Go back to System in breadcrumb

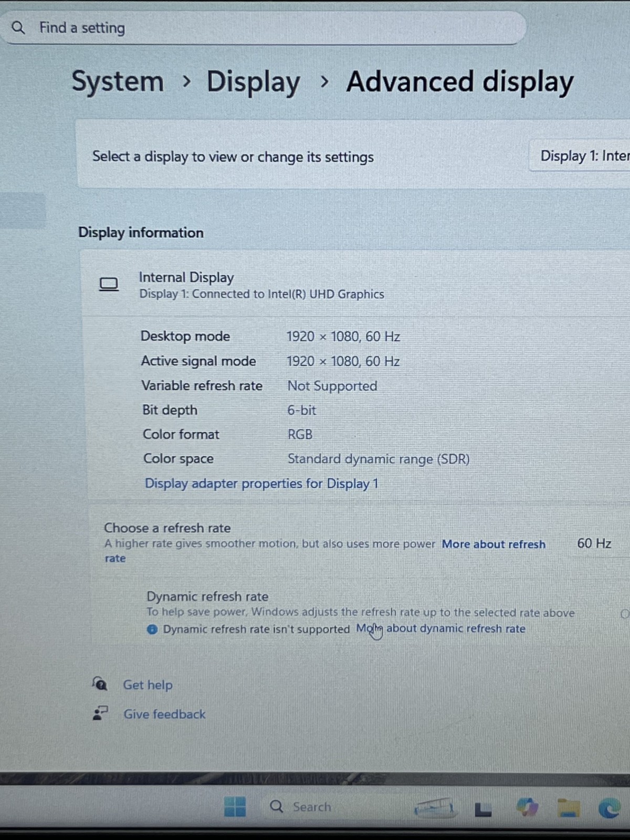tap(118, 82)
